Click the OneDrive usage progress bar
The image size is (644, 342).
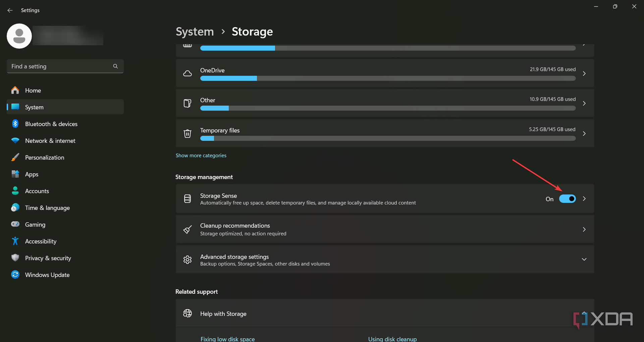click(388, 78)
